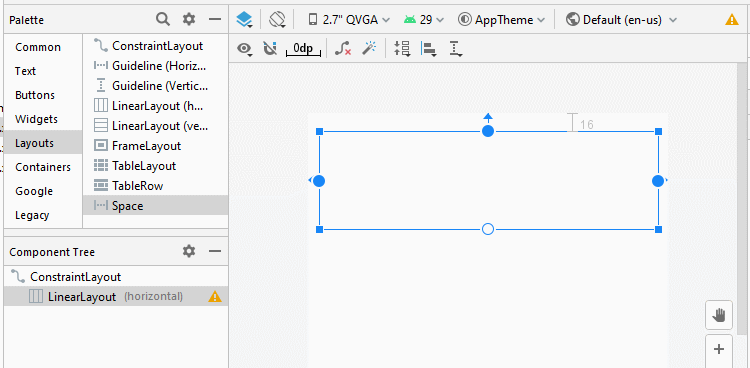Change the AppTheme theme selector
This screenshot has height=368, width=750.
click(x=502, y=20)
